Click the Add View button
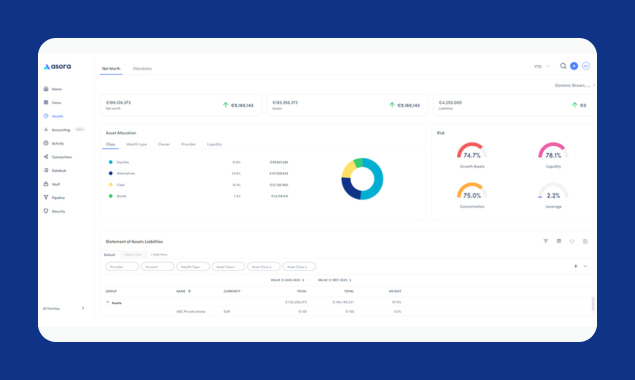The width and height of the screenshot is (635, 380). (159, 254)
